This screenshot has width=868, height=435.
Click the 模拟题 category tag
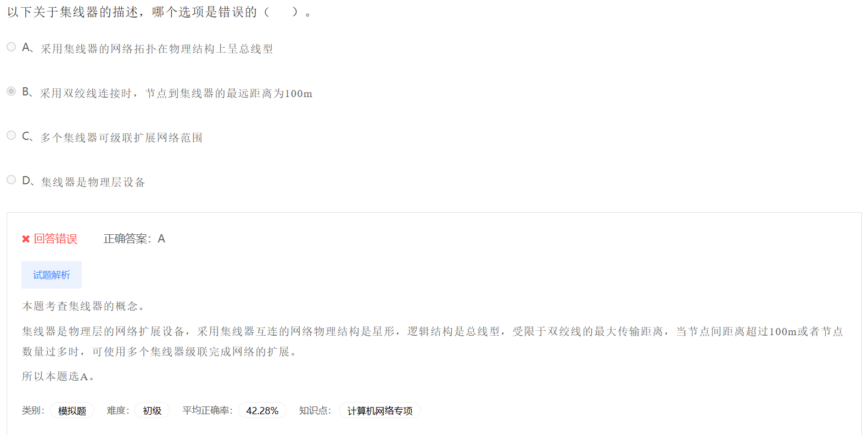tap(72, 410)
